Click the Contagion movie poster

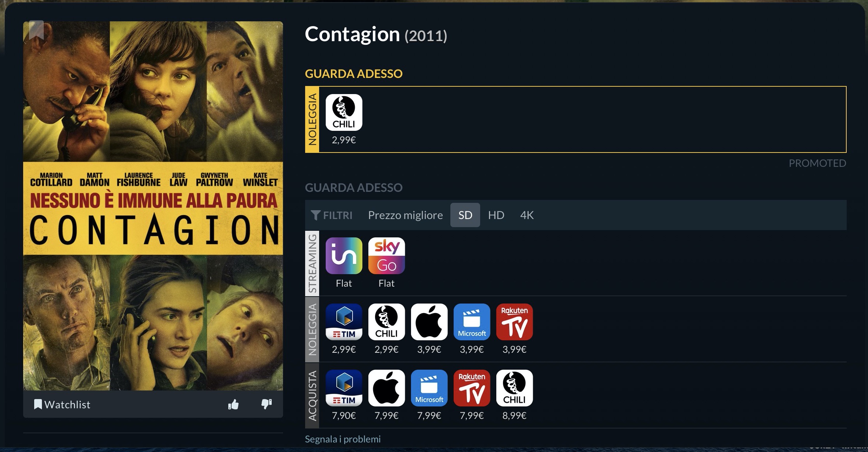click(x=153, y=206)
